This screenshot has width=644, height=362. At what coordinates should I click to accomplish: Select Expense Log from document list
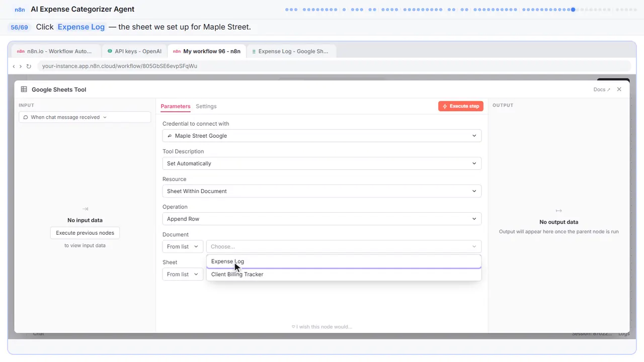[344, 261]
